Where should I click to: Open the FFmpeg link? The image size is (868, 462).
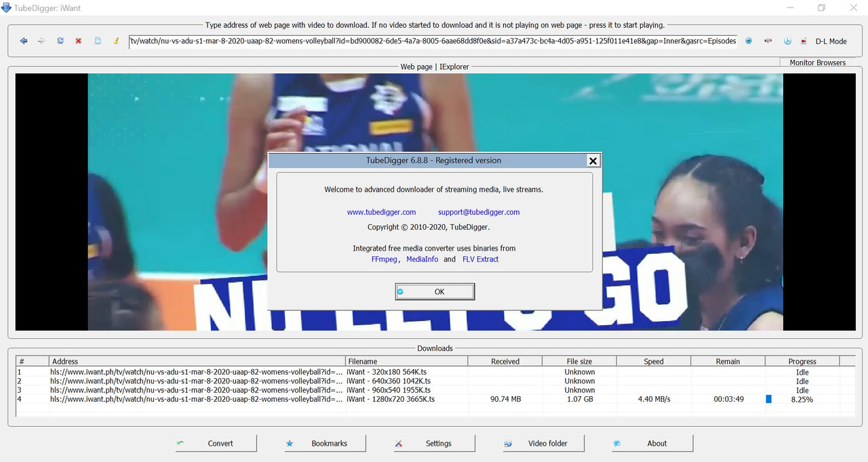(x=385, y=259)
